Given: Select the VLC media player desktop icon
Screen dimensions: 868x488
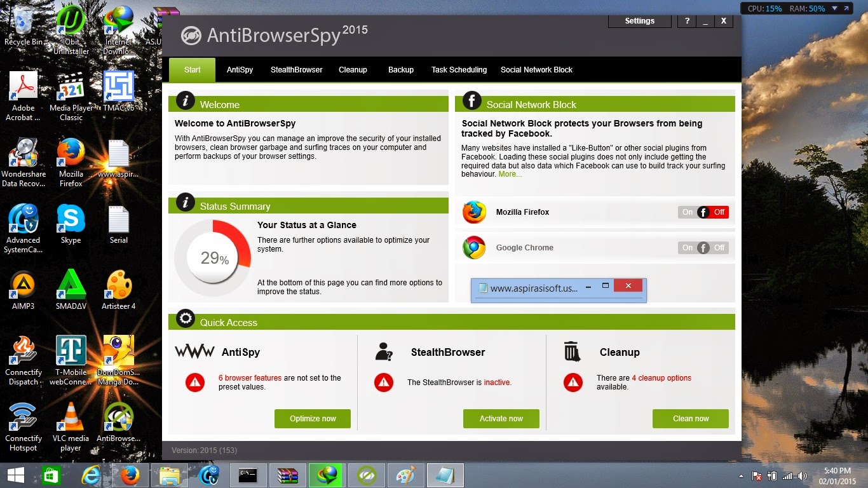Looking at the screenshot, I should (x=71, y=426).
